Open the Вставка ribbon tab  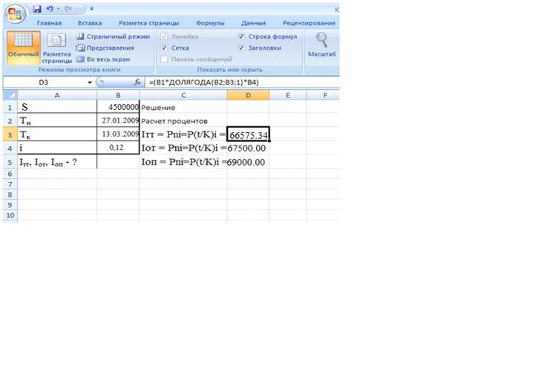90,23
